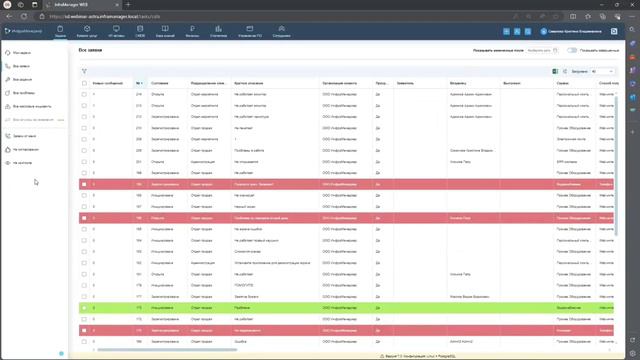The image size is (640, 360).
Task: Open Все заявки in the left sidebar
Action: (21, 66)
